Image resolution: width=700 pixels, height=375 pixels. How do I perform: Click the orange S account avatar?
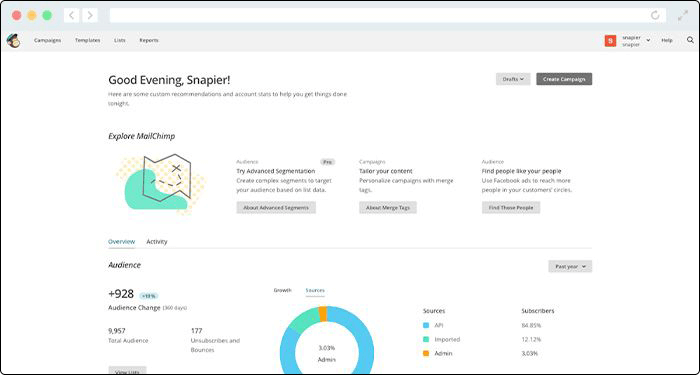(610, 41)
